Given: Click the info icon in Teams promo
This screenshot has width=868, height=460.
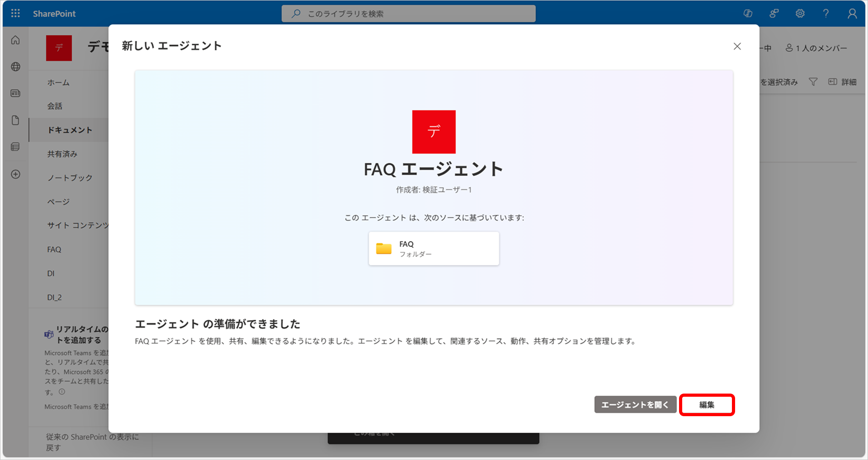Looking at the screenshot, I should pyautogui.click(x=62, y=392).
